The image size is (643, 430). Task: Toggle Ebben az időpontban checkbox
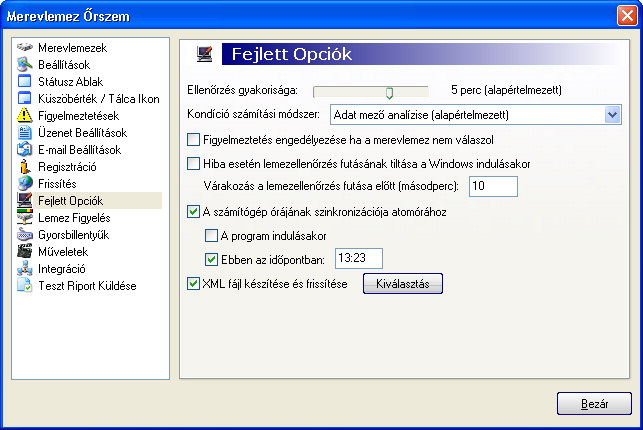[211, 259]
